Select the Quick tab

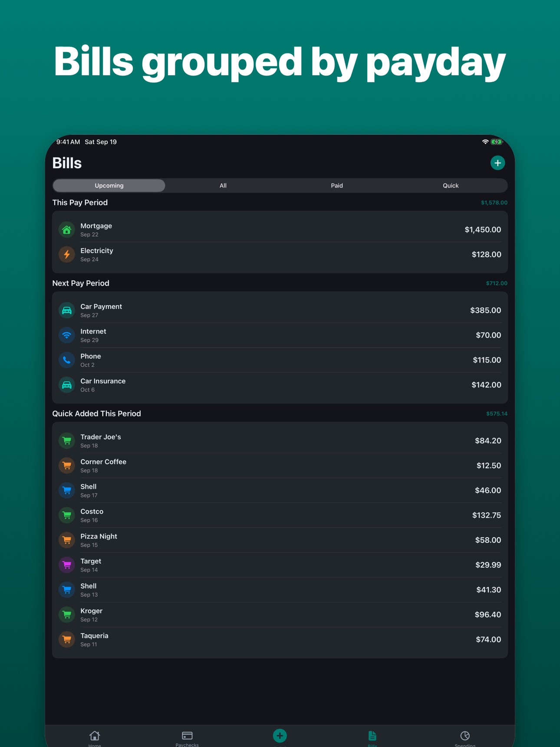pyautogui.click(x=451, y=185)
